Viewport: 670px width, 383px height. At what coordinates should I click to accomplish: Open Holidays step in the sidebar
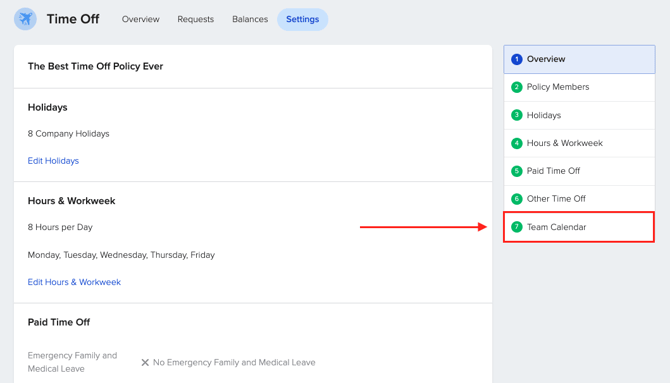(579, 115)
